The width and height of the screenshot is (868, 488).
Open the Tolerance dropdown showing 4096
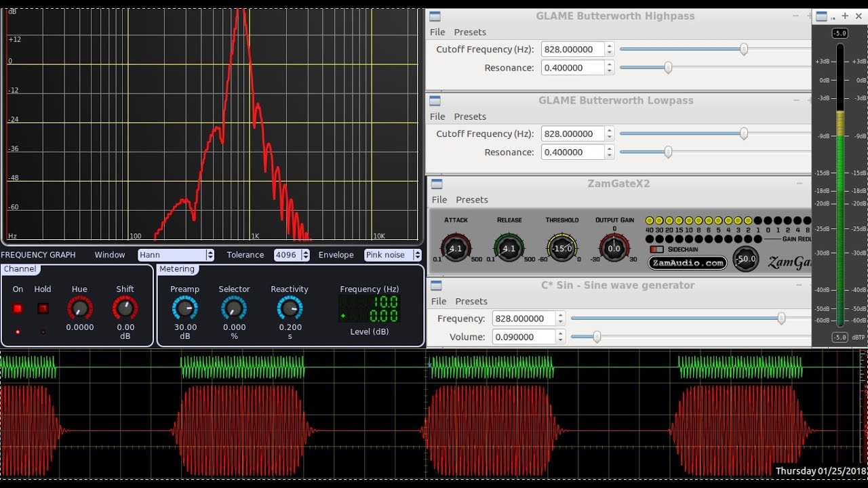point(292,255)
